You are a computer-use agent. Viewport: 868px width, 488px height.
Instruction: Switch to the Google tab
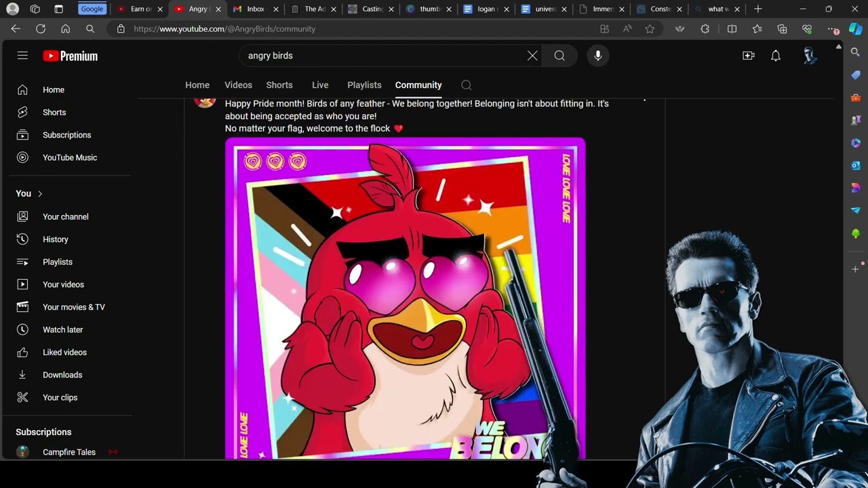coord(92,9)
